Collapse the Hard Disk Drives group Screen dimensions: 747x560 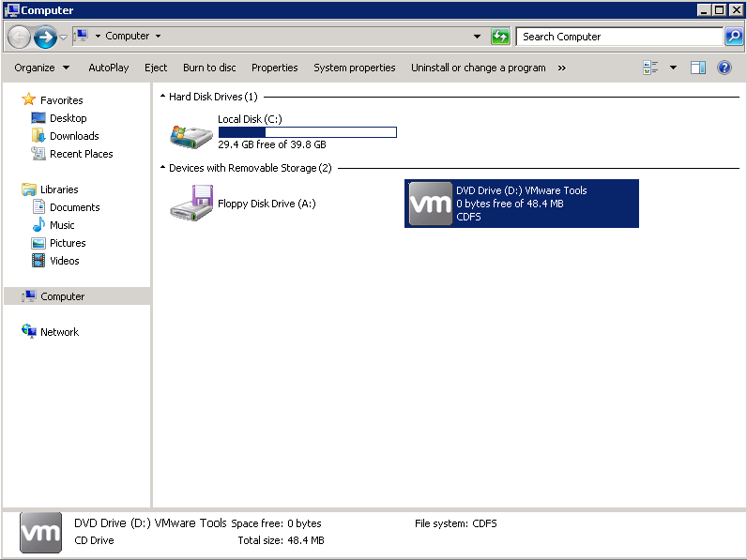pyautogui.click(x=162, y=97)
